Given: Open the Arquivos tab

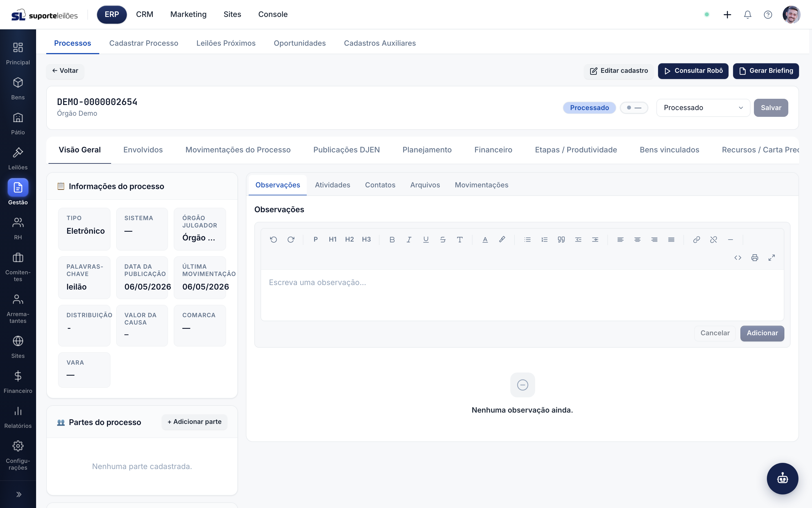Looking at the screenshot, I should (425, 185).
